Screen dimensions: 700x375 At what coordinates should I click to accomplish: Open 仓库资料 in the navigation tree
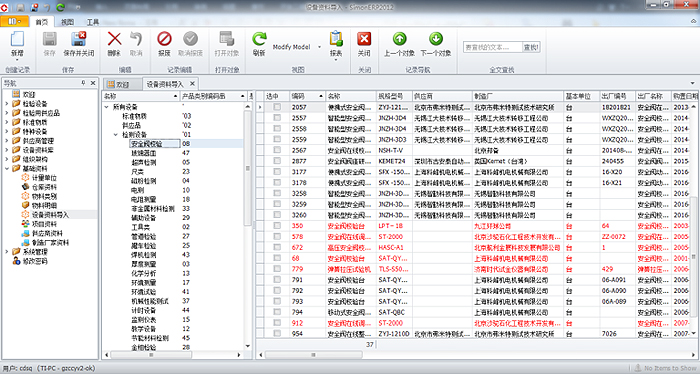(44, 187)
